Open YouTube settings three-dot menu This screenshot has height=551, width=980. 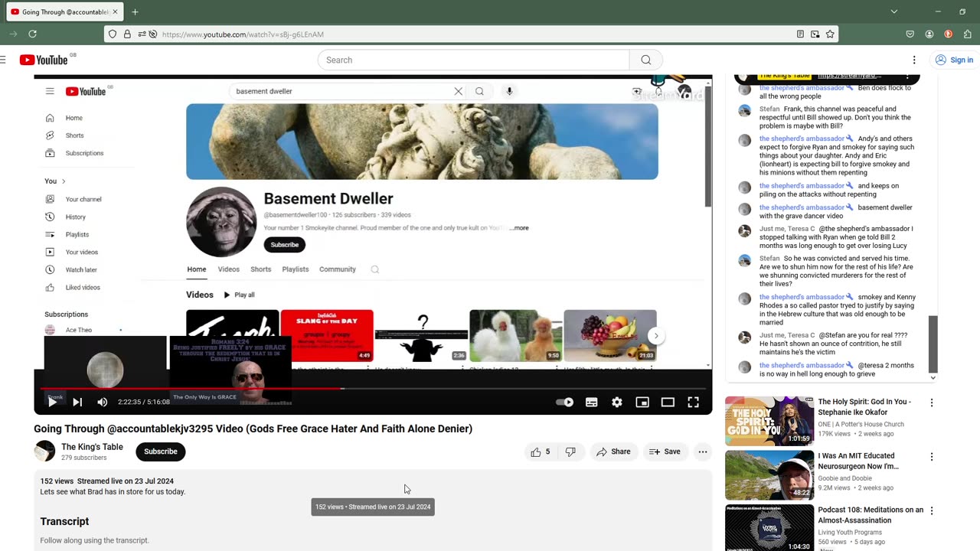pyautogui.click(x=914, y=60)
